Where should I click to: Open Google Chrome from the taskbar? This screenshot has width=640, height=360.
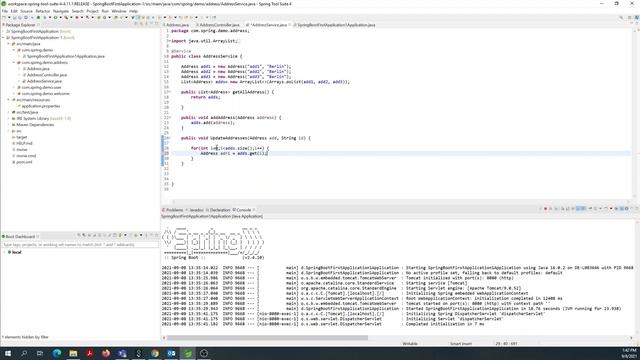click(155, 353)
